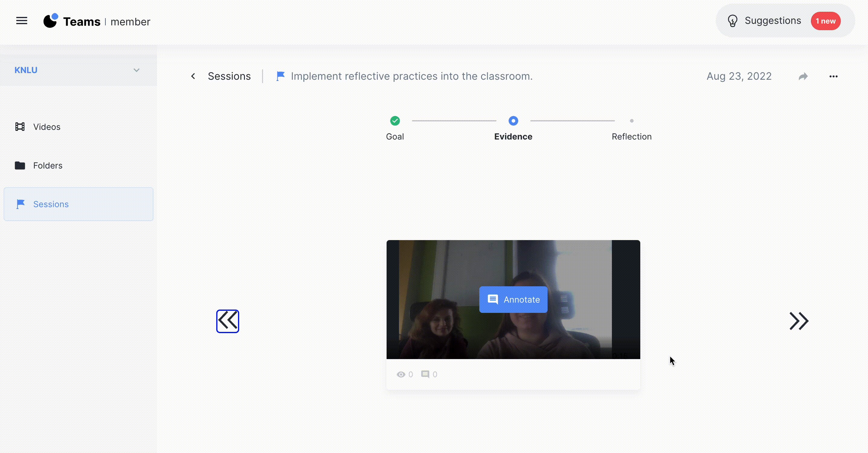Click the double-left previous arrow

click(x=227, y=321)
